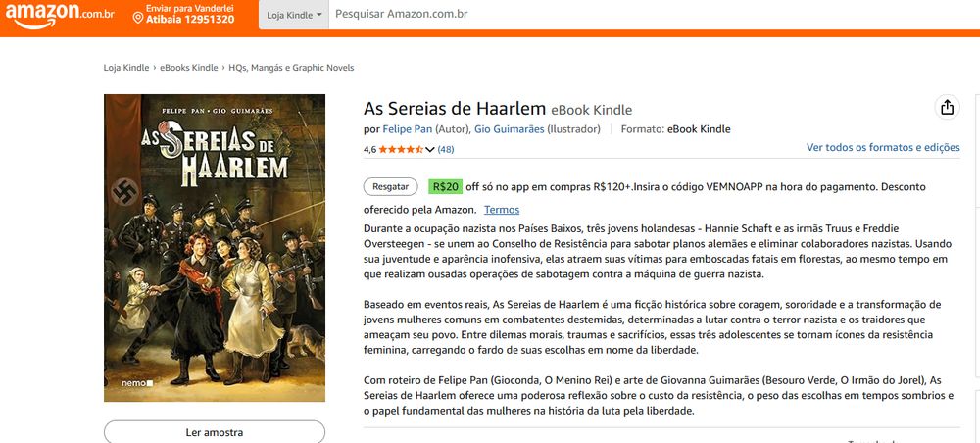
Task: Click the star rating icons
Action: [x=401, y=149]
